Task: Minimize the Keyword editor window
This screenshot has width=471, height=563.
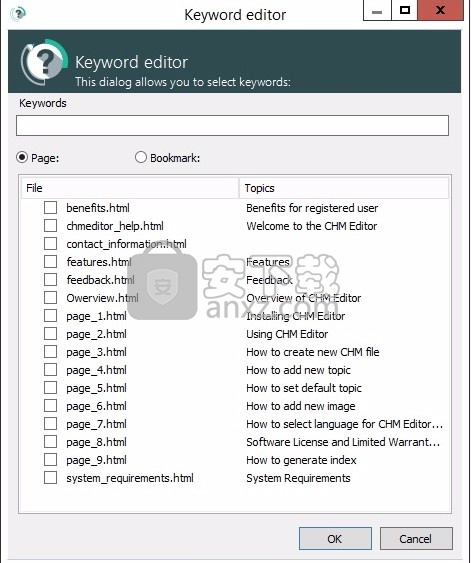Action: (x=377, y=10)
